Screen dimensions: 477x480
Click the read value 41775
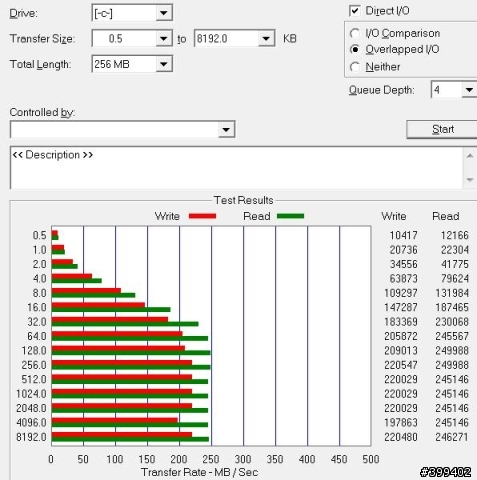[x=455, y=264]
